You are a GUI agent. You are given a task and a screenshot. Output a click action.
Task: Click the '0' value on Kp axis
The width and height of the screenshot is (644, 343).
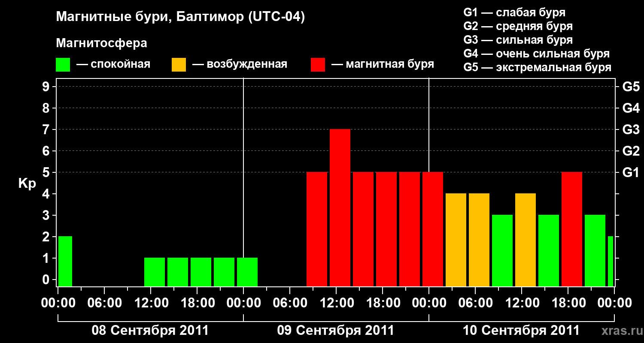pyautogui.click(x=47, y=280)
